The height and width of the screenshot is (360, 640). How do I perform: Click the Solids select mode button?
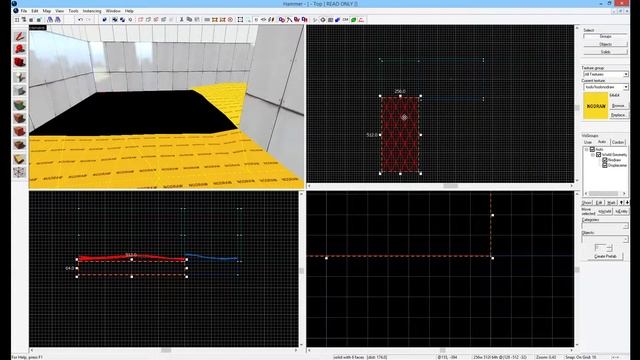coord(605,52)
